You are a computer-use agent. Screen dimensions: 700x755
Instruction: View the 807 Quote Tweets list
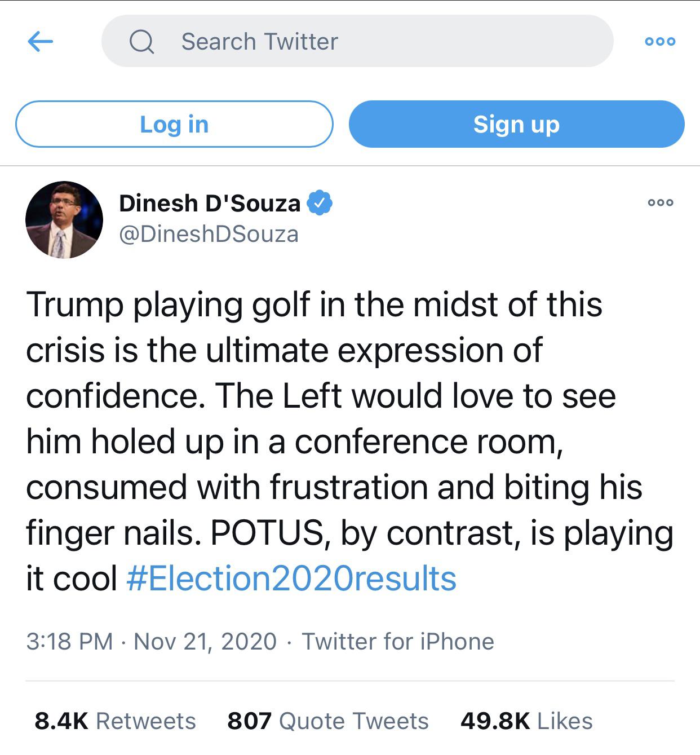328,721
